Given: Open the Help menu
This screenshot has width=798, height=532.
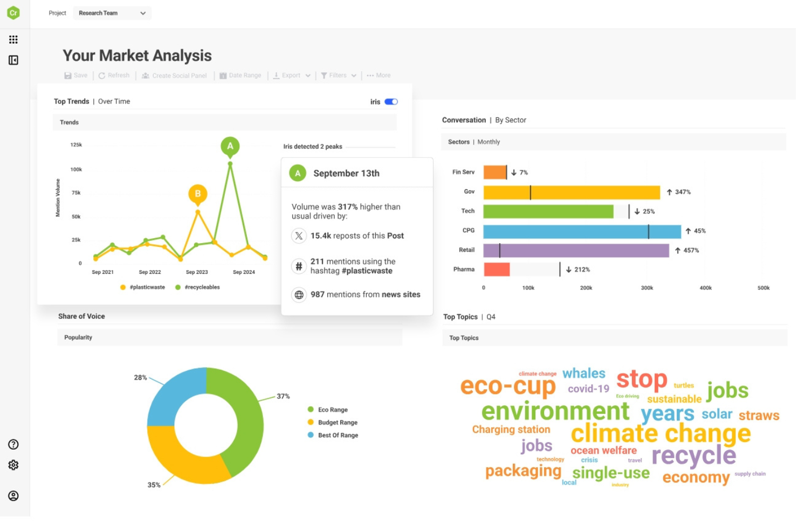Looking at the screenshot, I should coord(12,444).
